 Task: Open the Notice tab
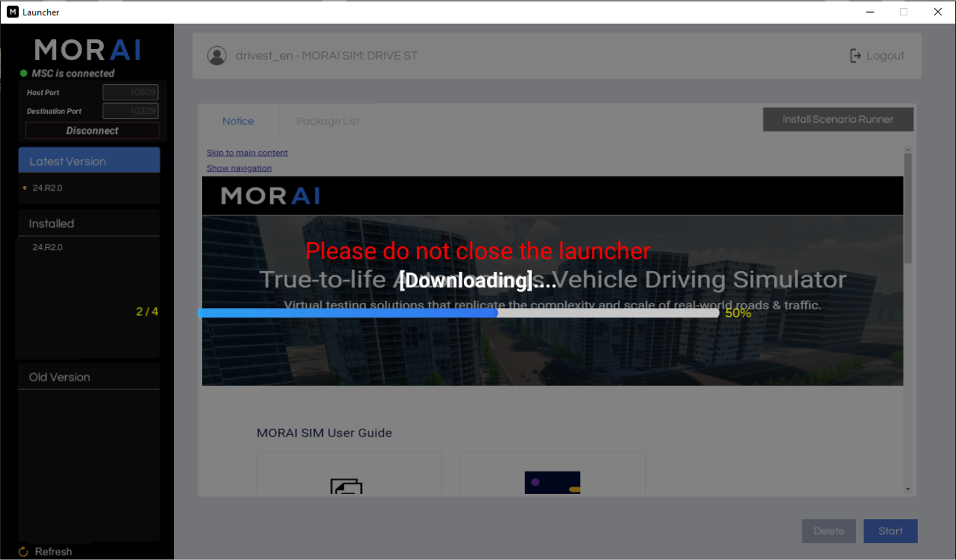click(238, 121)
